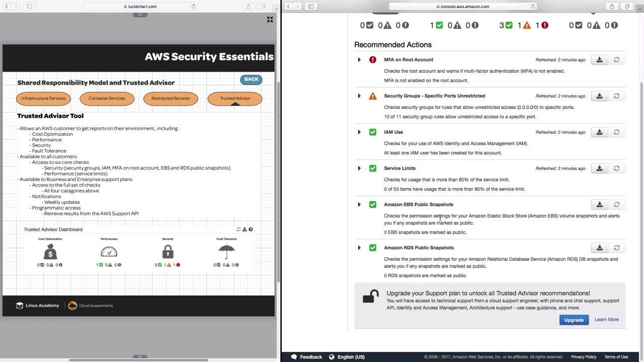Toggle the sidebar in the Lucidchart Safari window

[29, 7]
